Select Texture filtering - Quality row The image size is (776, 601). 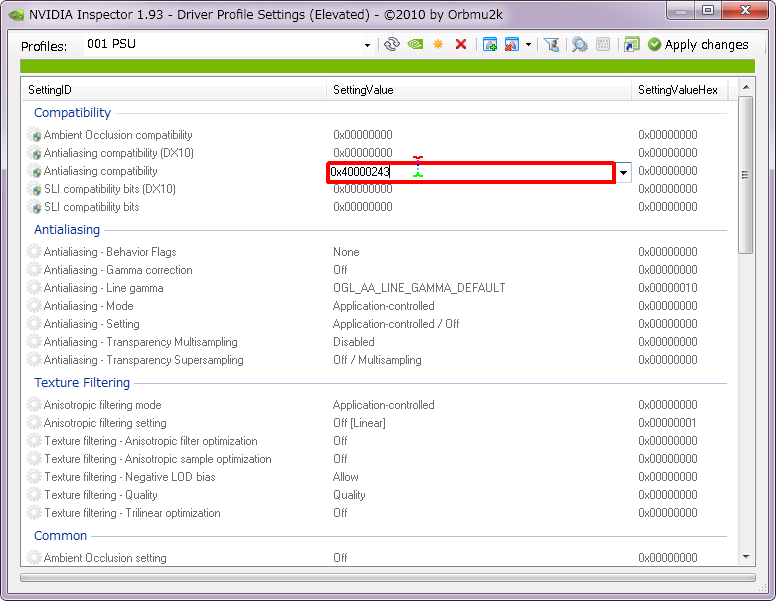click(x=376, y=495)
